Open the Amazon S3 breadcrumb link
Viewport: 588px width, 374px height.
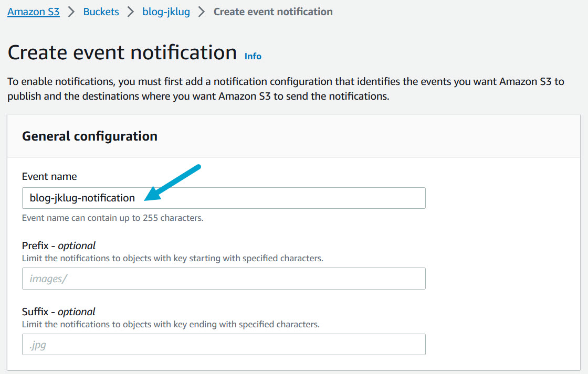tap(34, 12)
